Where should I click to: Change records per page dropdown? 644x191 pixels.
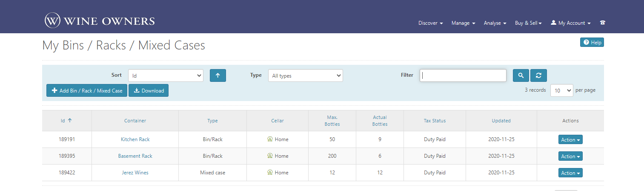tap(561, 90)
